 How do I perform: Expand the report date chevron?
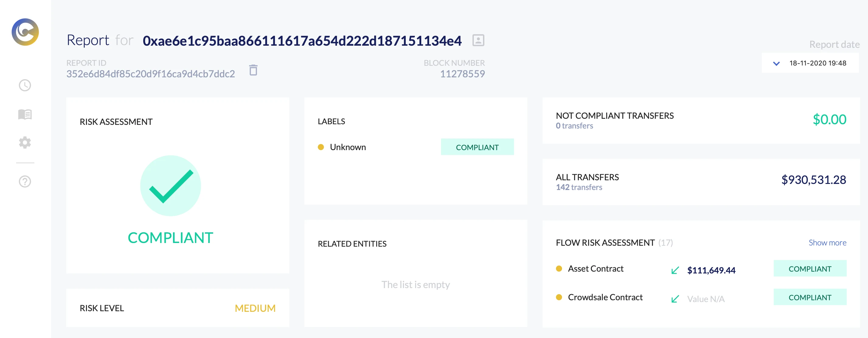(x=776, y=63)
